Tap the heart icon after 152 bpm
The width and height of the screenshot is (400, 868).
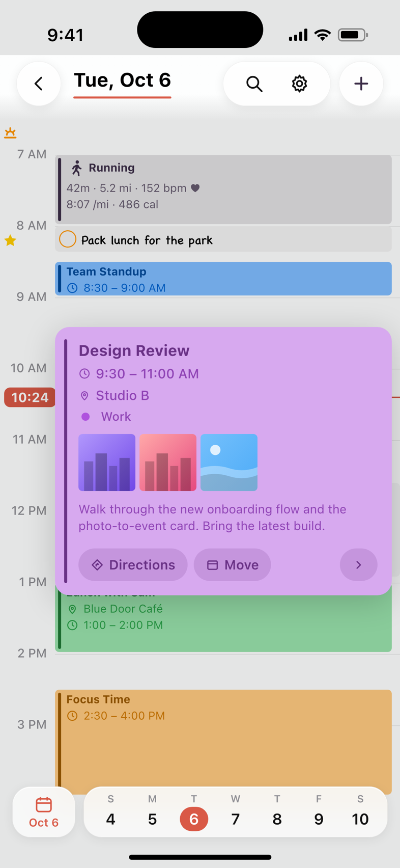(195, 188)
